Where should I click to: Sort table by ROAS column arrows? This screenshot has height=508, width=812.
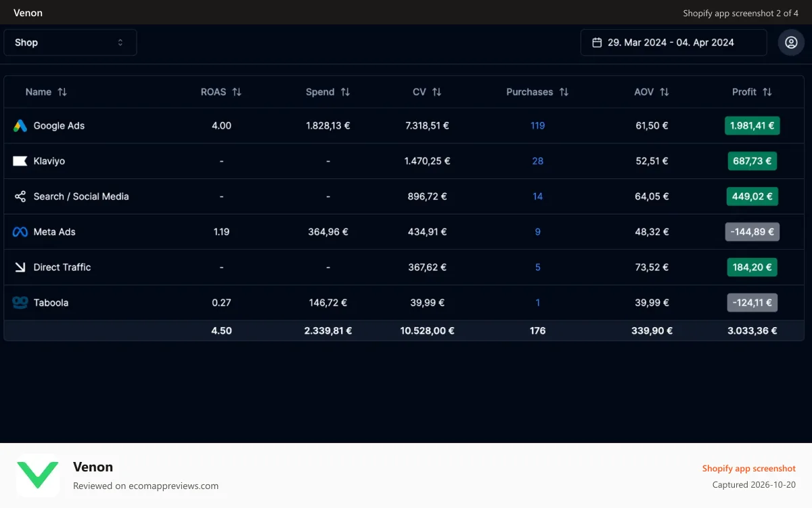237,92
